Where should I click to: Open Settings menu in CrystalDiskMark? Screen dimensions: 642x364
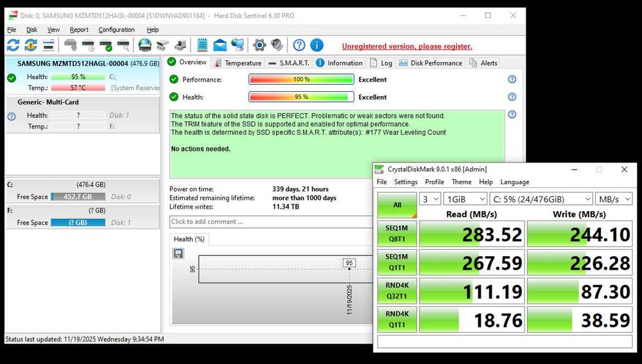click(406, 182)
